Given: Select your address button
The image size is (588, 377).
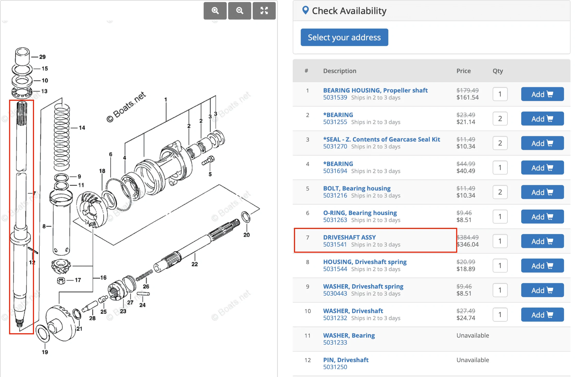Looking at the screenshot, I should click(x=344, y=37).
